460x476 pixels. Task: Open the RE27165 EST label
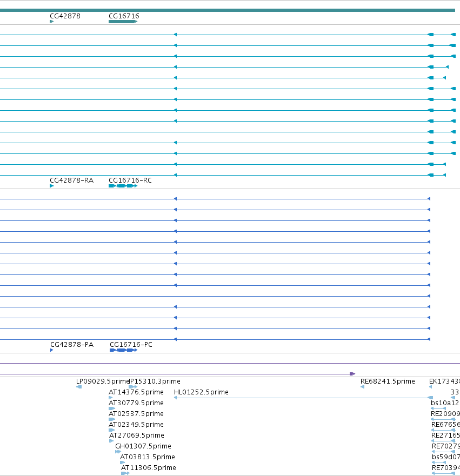tap(446, 435)
